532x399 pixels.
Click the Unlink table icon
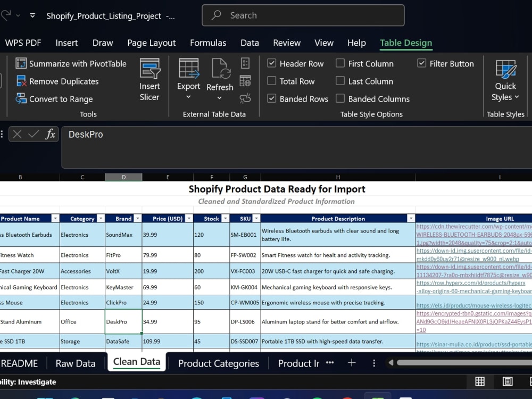[245, 98]
